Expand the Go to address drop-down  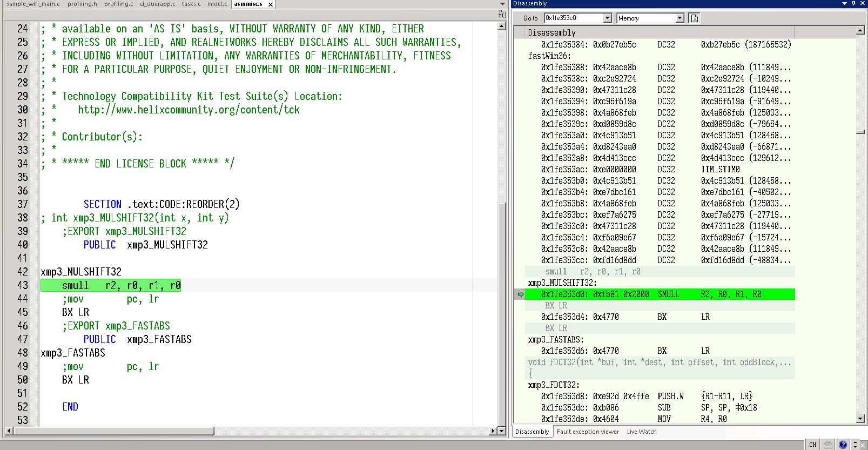[x=607, y=18]
